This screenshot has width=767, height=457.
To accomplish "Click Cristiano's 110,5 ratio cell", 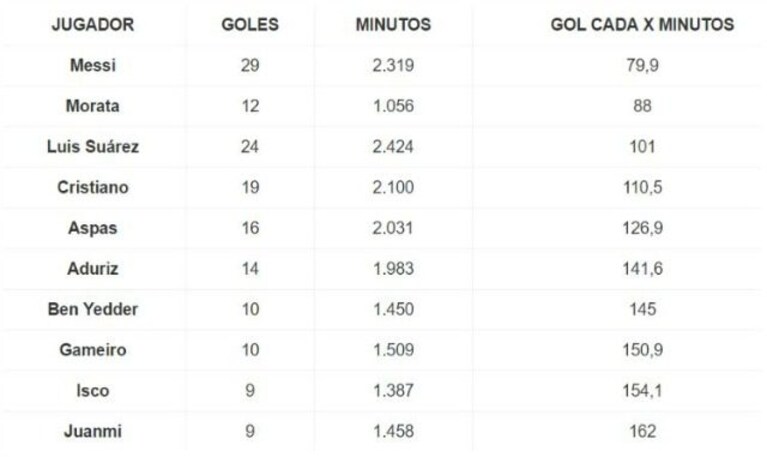I will pos(642,187).
